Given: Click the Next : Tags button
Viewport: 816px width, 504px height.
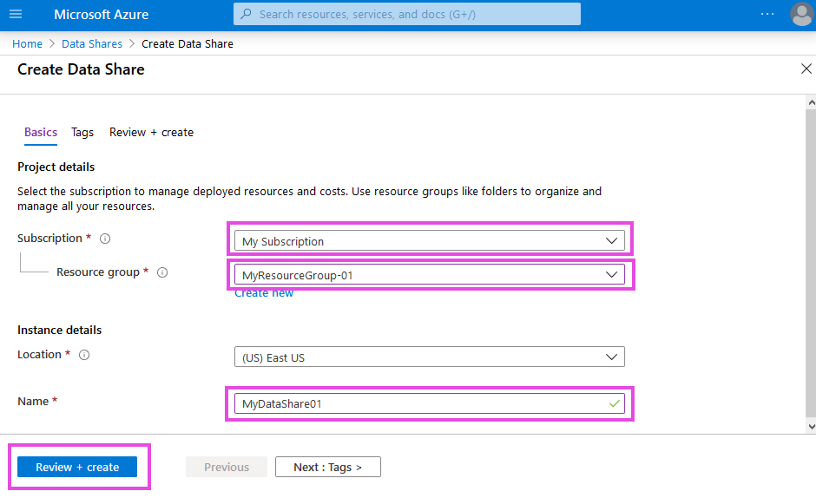Looking at the screenshot, I should 328,467.
